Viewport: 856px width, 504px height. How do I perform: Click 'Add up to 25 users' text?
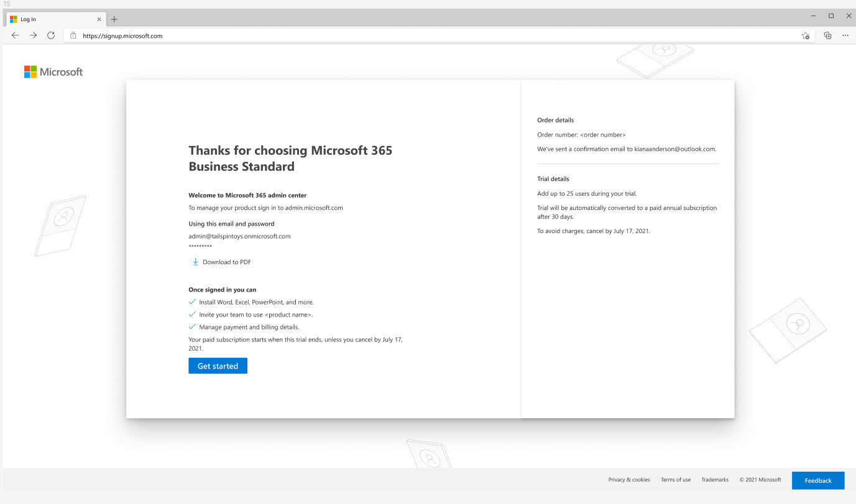click(x=587, y=193)
